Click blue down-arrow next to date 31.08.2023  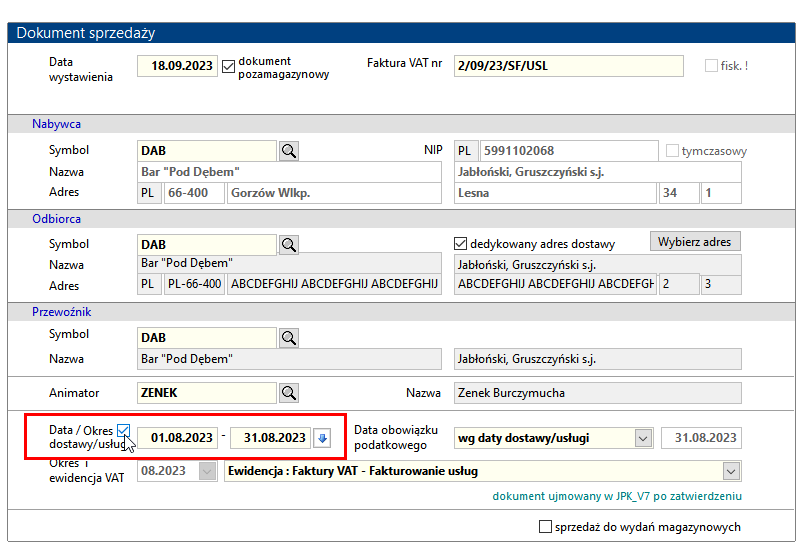[x=322, y=438]
